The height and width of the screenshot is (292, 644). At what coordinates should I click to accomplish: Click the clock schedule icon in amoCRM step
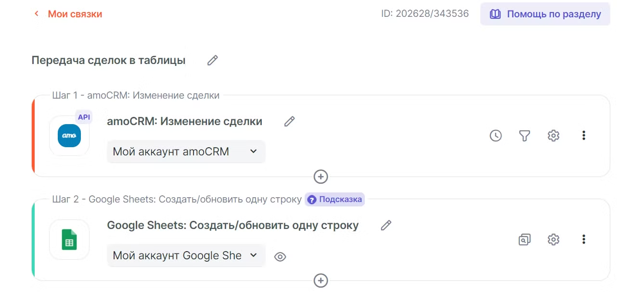coord(495,136)
